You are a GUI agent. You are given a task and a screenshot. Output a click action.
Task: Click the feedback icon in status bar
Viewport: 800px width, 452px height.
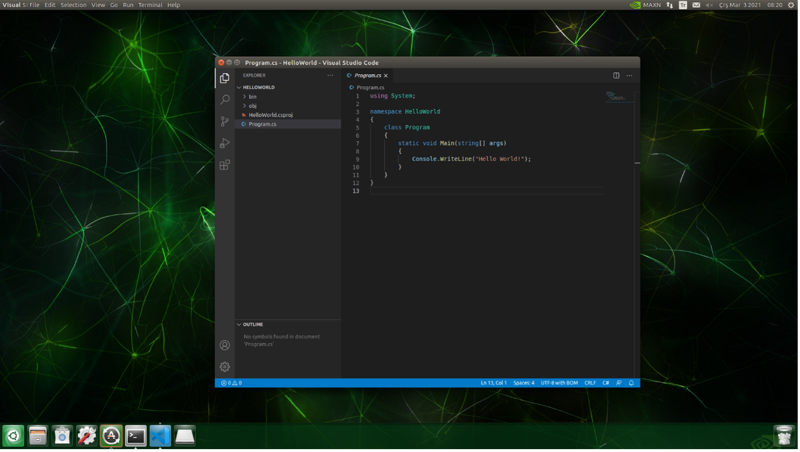619,384
